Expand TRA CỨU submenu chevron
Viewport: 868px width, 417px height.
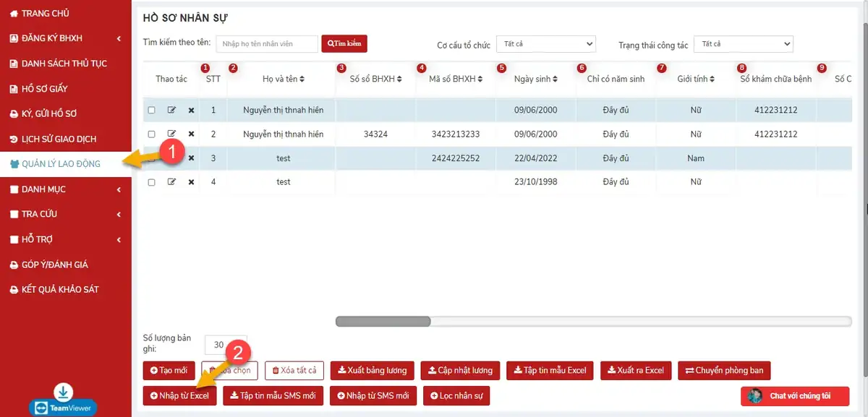tap(119, 214)
